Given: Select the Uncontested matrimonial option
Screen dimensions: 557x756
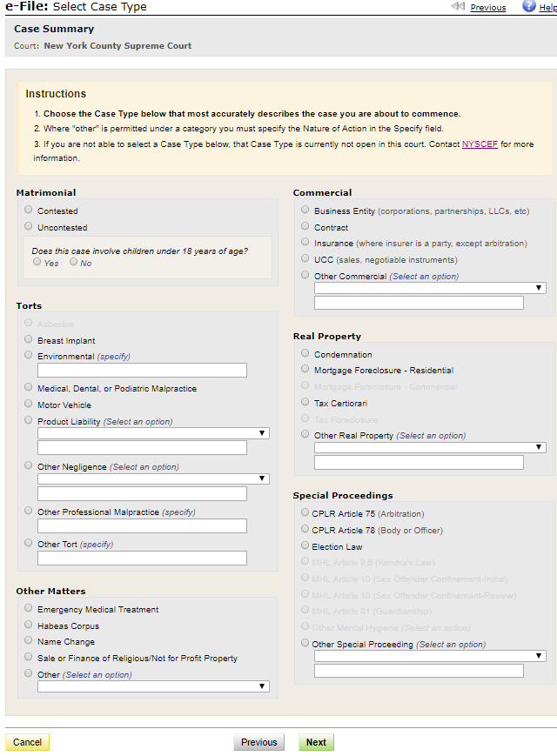Looking at the screenshot, I should [29, 227].
